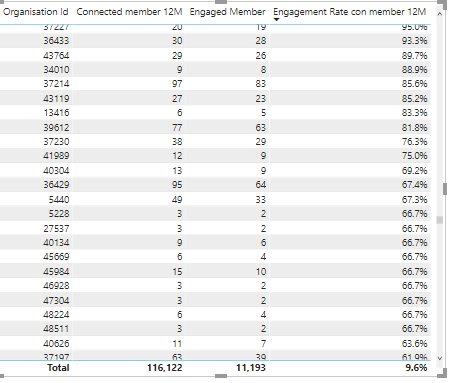The width and height of the screenshot is (450, 383).
Task: Select organisation 37214 cell
Action: [56, 84]
